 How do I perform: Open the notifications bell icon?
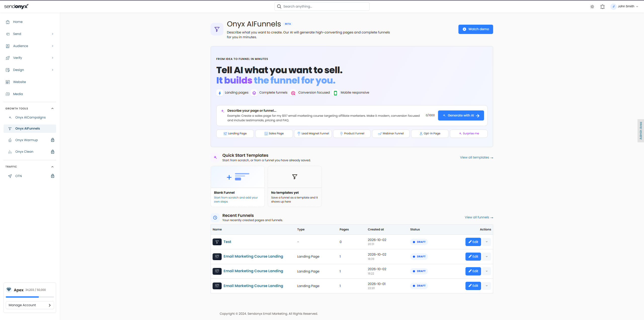point(602,7)
